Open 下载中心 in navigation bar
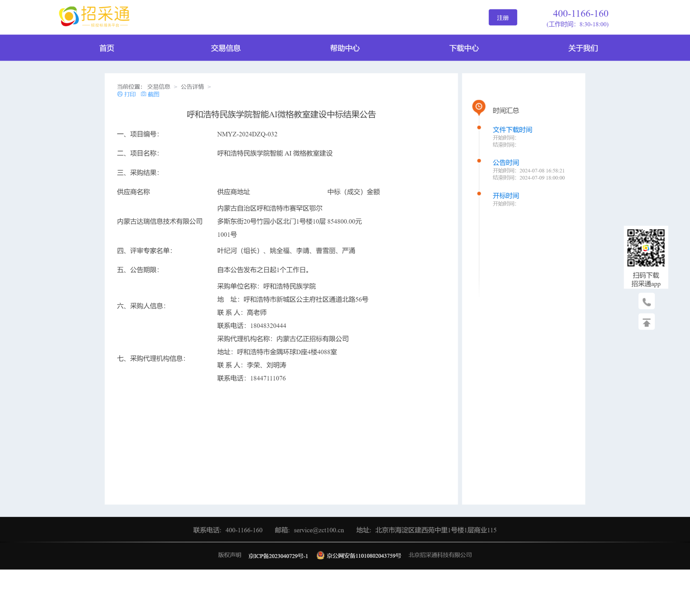Screen dimensions: 690x616 (464, 48)
